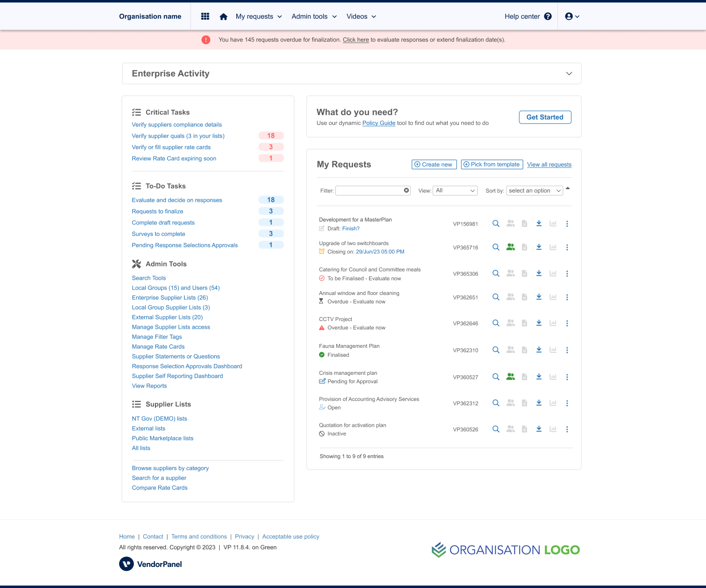This screenshot has width=706, height=588.
Task: Click Review Rate Card expiring soon
Action: coord(174,158)
